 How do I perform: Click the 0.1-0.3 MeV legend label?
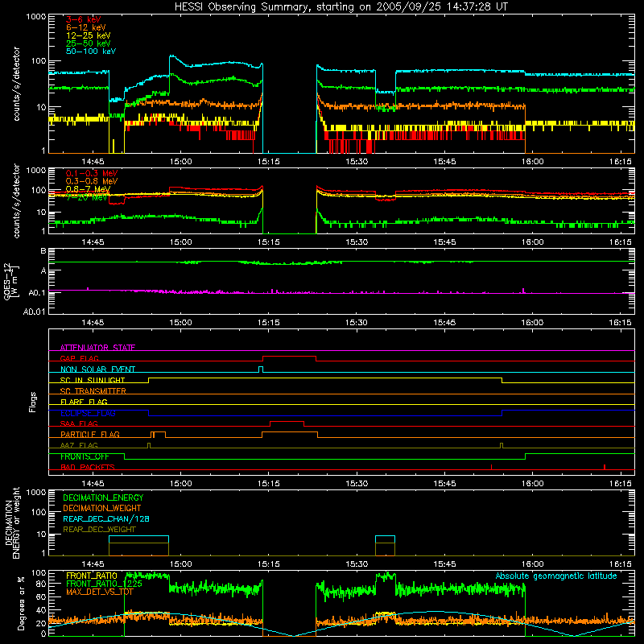pyautogui.click(x=92, y=173)
